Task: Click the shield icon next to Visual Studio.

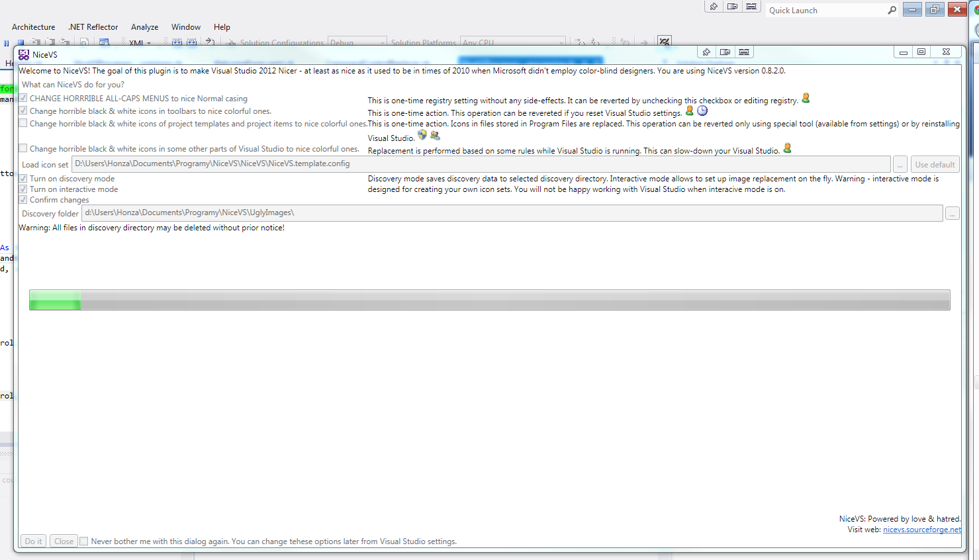Action: 422,135
